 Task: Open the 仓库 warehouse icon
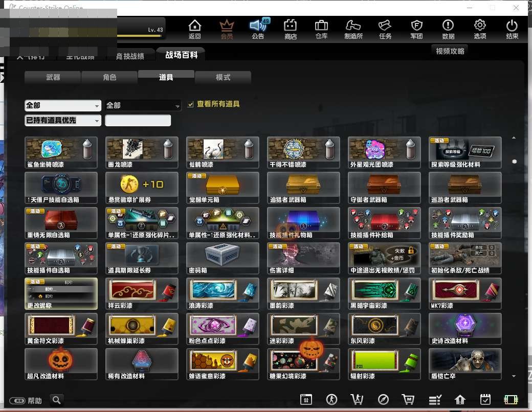pyautogui.click(x=321, y=26)
